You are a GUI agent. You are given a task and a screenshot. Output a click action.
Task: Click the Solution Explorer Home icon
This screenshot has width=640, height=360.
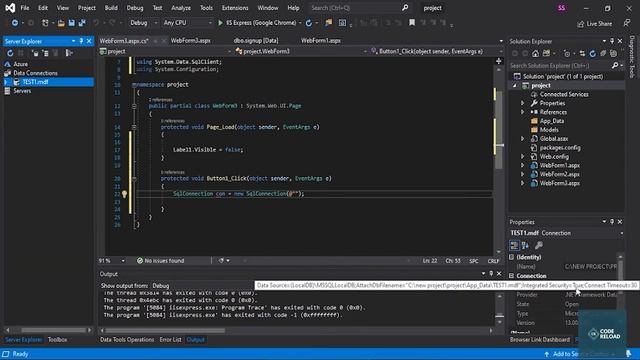click(535, 53)
